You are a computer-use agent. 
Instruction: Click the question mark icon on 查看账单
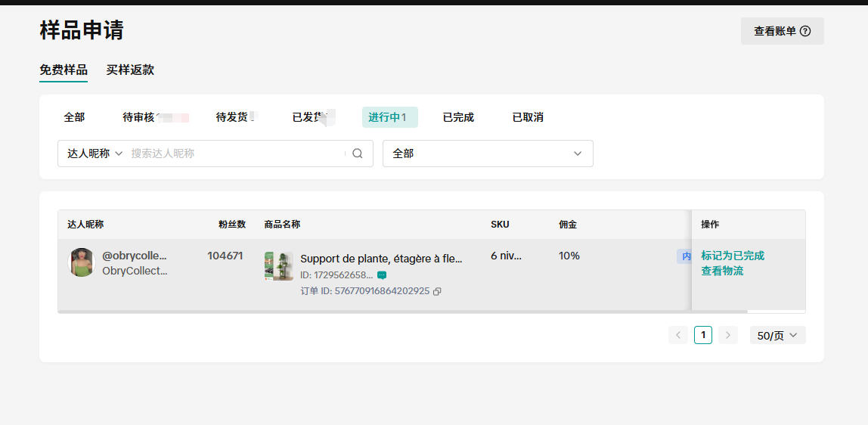[805, 31]
